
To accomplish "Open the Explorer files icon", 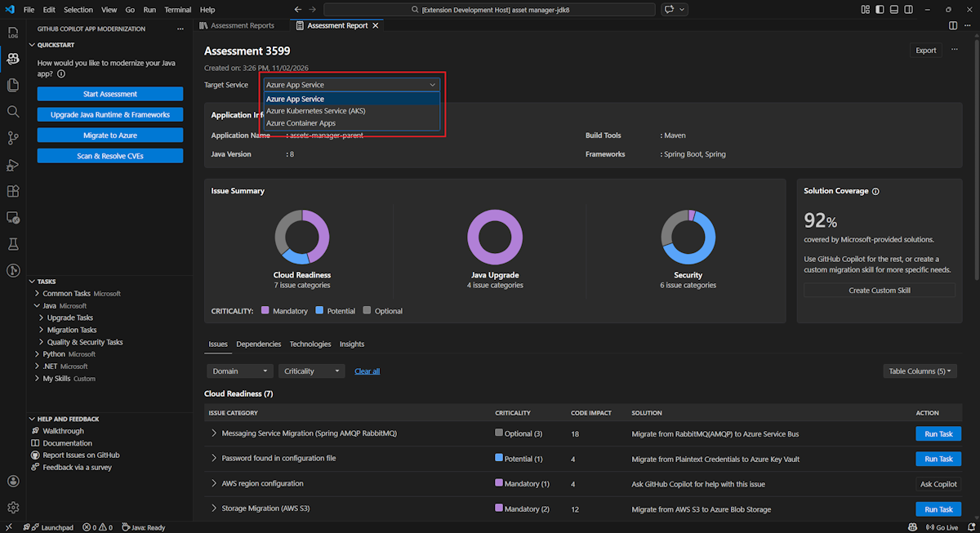I will tap(12, 85).
